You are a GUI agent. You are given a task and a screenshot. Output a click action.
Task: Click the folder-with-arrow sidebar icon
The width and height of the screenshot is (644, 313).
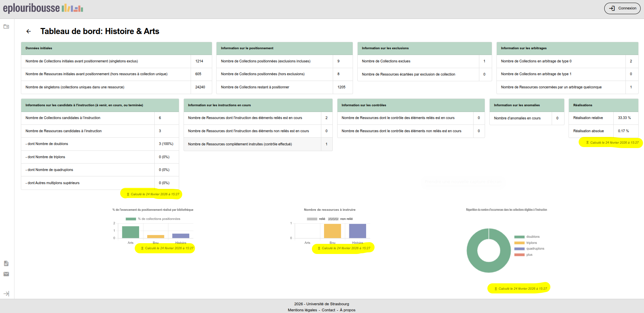[x=6, y=27]
